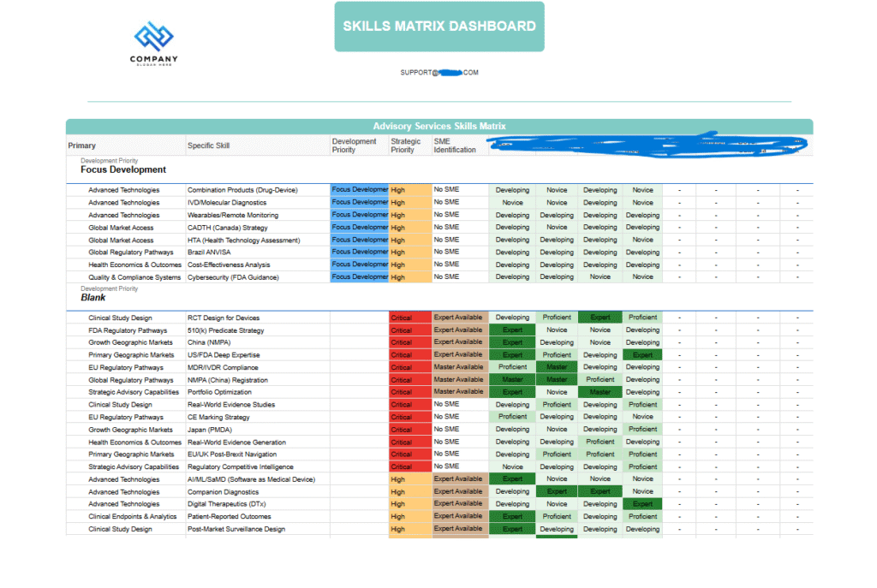Viewport: 877px width, 588px height.
Task: Click the Skills Matrix Dashboard title banner
Action: [438, 26]
